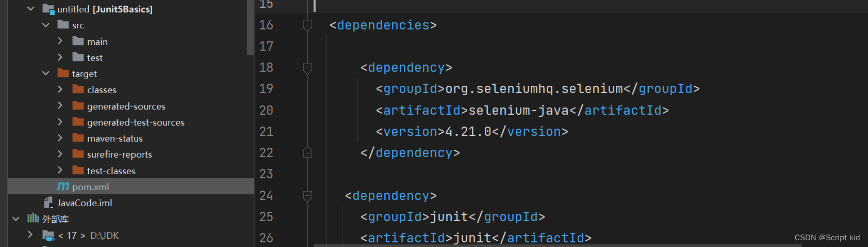Click the orange target folder icon
Image resolution: width=868 pixels, height=247 pixels.
[63, 73]
